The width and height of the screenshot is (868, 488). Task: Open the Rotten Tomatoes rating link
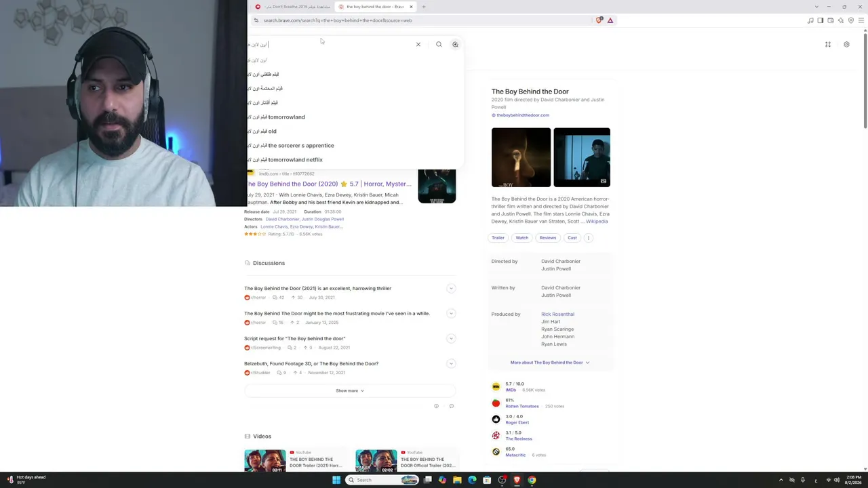coord(522,407)
